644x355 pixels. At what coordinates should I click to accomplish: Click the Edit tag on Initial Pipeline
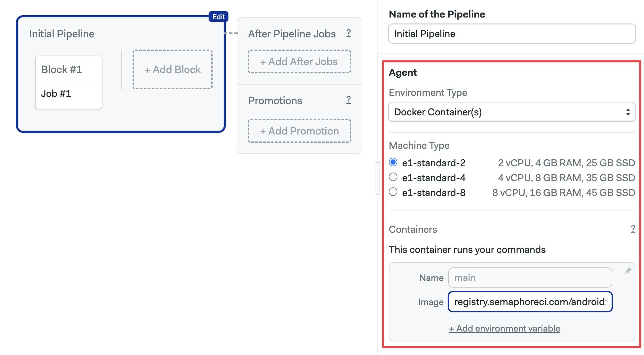tap(219, 17)
